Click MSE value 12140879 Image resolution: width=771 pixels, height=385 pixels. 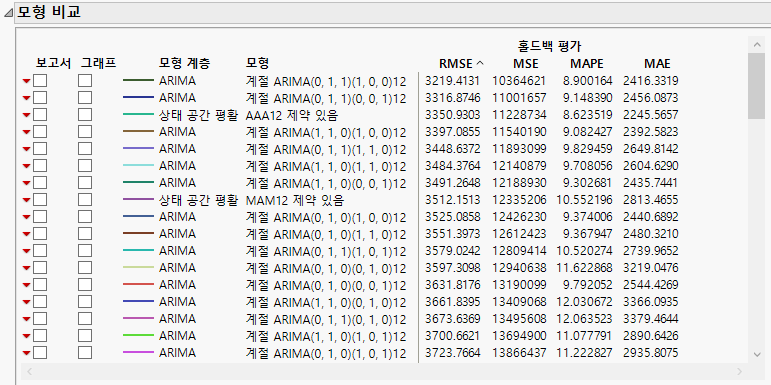click(519, 166)
